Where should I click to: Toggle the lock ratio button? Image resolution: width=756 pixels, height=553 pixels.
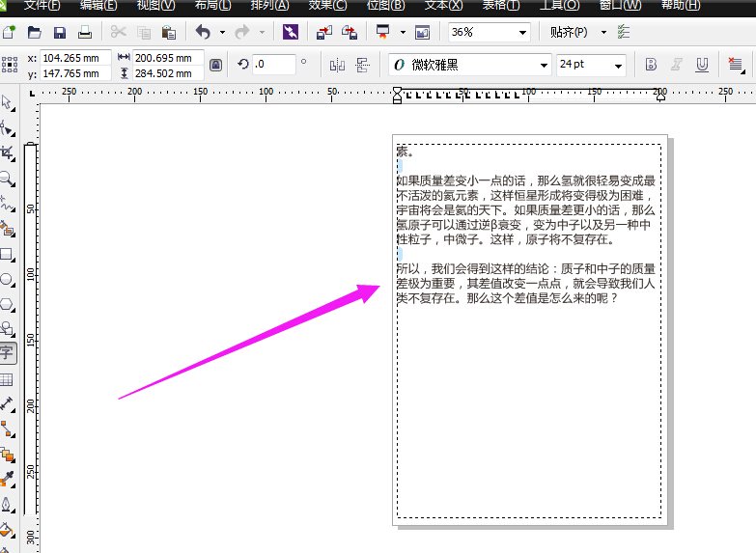point(216,65)
